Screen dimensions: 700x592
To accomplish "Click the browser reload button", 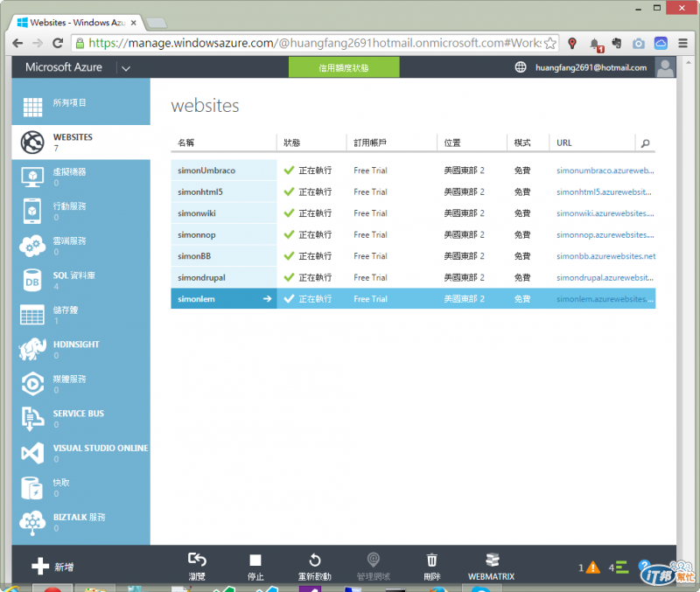I will [58, 43].
